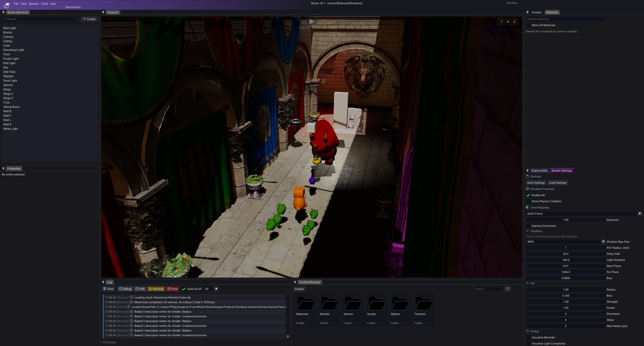This screenshot has height=346, width=644.
Task: Click the Shaders panel menu icon
Action: coord(528,12)
